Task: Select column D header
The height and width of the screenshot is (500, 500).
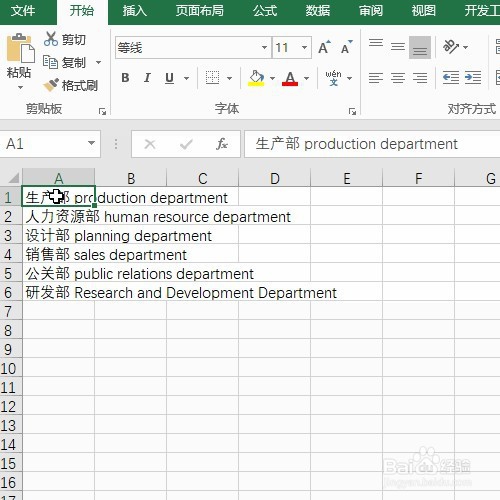Action: click(275, 178)
